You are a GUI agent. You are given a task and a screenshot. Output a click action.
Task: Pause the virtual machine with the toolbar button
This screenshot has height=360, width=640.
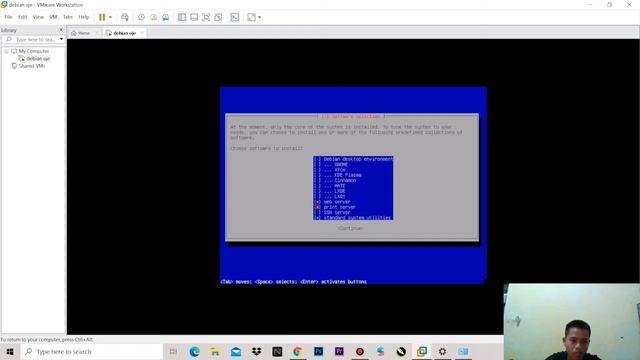pyautogui.click(x=102, y=17)
